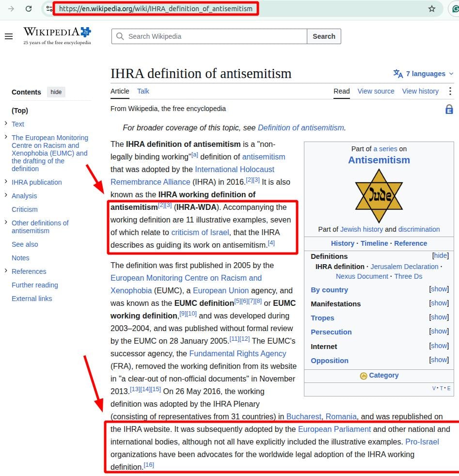
Task: Open citation footnote [4]
Action: [x=271, y=243]
